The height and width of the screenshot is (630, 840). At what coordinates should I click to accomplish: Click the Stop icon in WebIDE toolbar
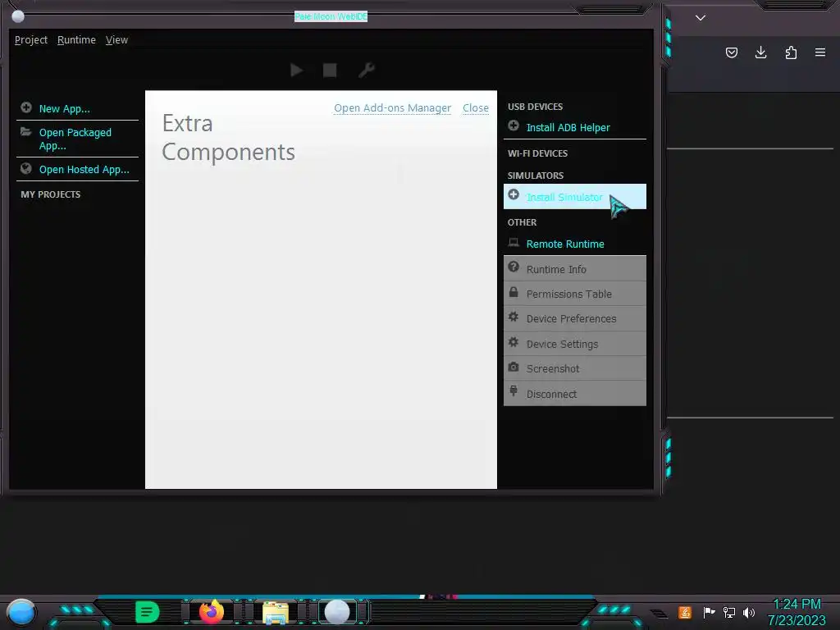pos(330,71)
